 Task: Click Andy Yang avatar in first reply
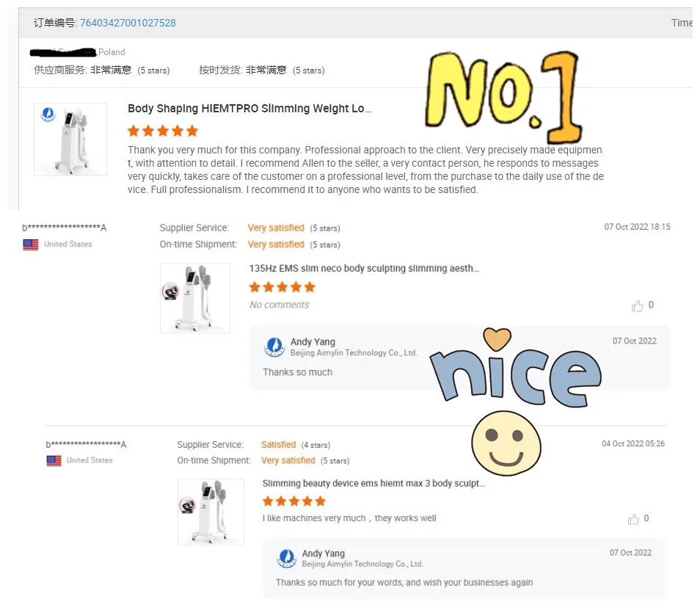274,347
